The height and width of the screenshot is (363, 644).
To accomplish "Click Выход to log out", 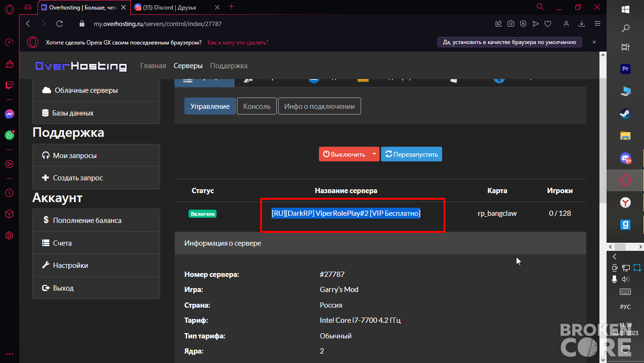I will click(96, 288).
